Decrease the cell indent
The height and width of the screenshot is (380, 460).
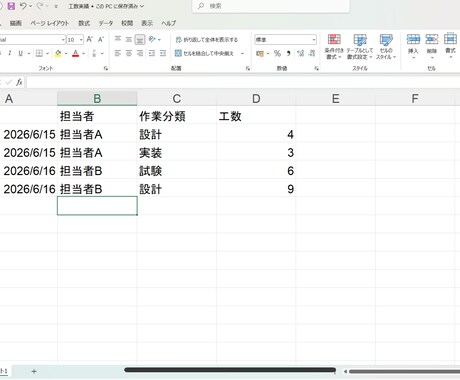152,53
